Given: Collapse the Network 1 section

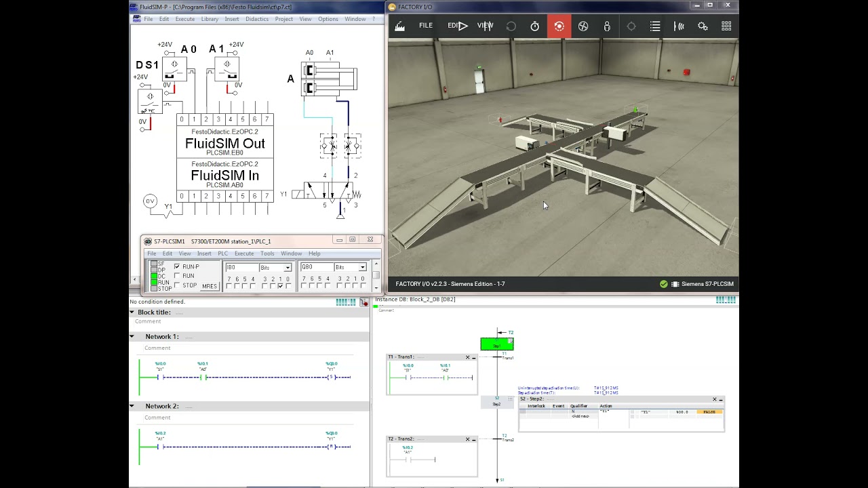Looking at the screenshot, I should [x=132, y=337].
